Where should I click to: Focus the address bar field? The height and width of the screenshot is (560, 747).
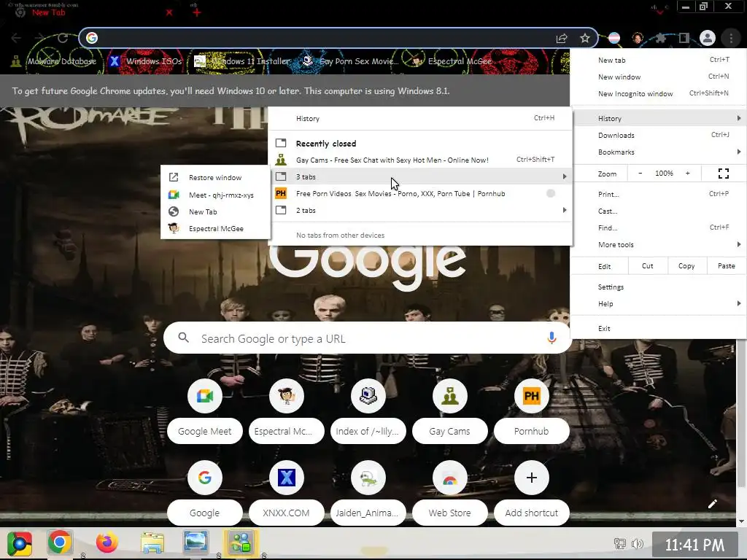tap(324, 38)
